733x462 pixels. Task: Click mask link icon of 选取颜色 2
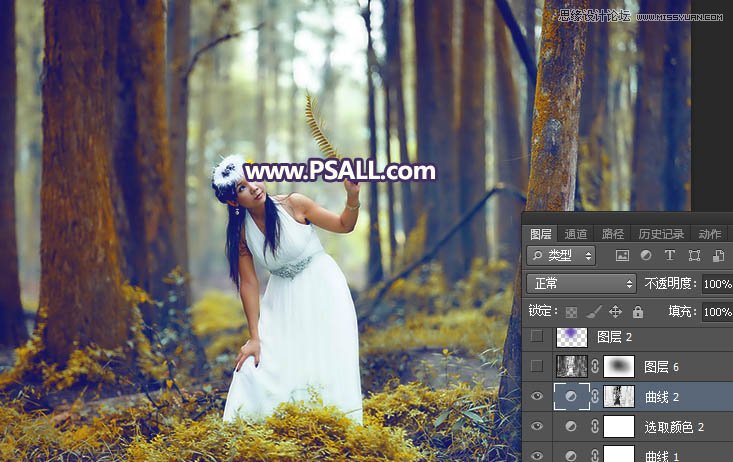(x=595, y=426)
